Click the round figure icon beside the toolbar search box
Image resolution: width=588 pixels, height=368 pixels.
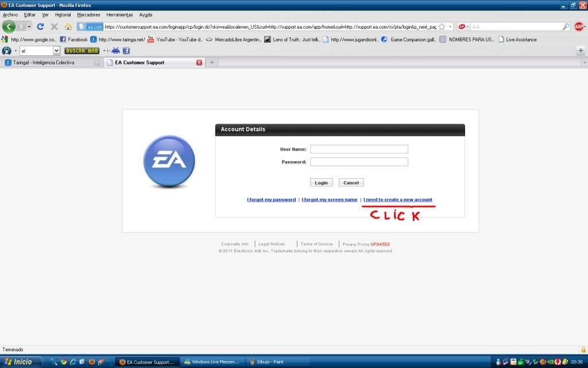click(x=6, y=51)
